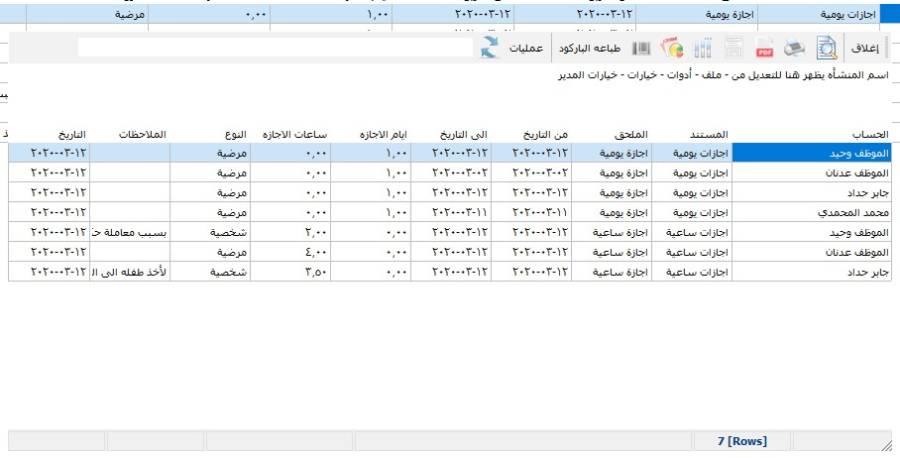This screenshot has width=900, height=458.
Task: Click ٢٠٢٠-٠٣-٠٢ in عدنان's الى التاريخ column
Action: (x=451, y=173)
